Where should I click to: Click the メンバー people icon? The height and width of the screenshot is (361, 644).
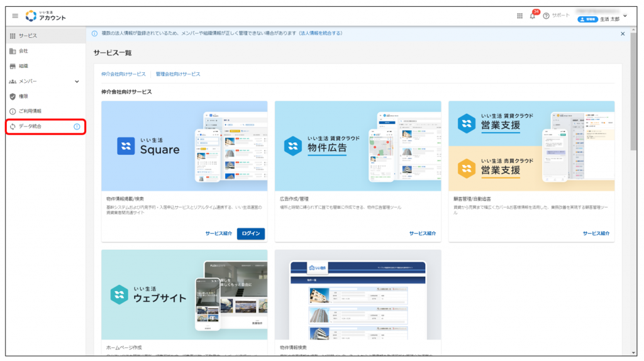pos(13,81)
